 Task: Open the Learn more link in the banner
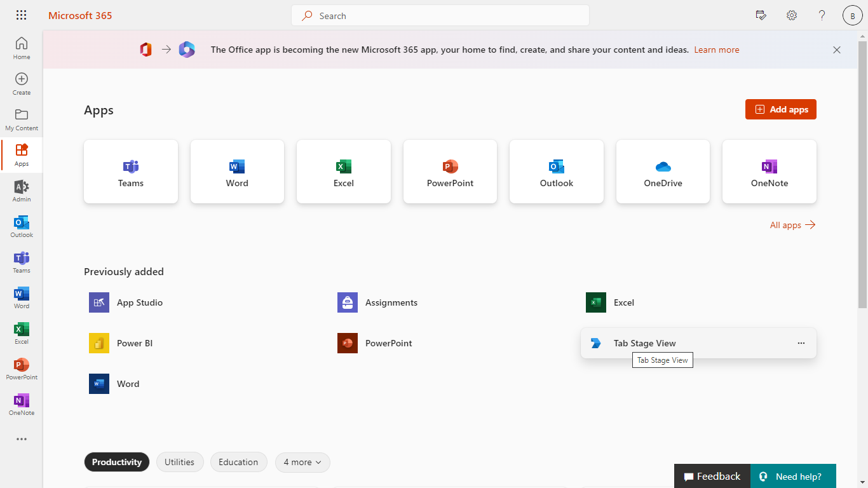716,50
